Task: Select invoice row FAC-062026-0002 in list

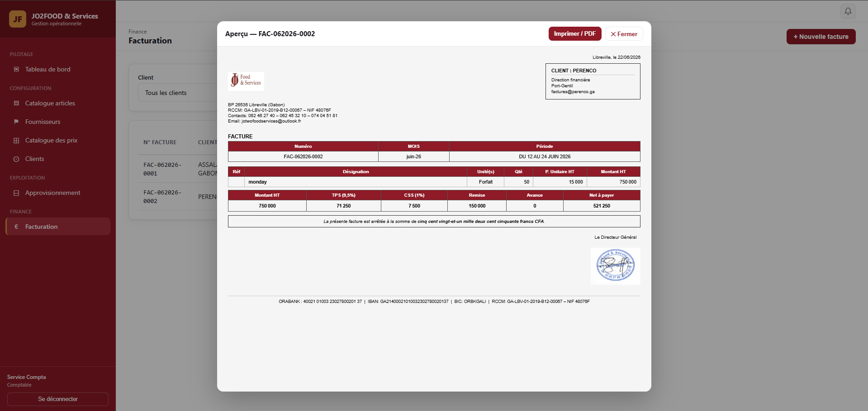Action: pyautogui.click(x=178, y=197)
